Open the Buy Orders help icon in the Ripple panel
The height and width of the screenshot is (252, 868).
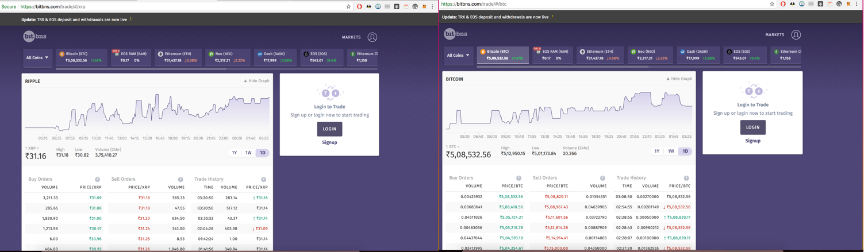(x=97, y=180)
